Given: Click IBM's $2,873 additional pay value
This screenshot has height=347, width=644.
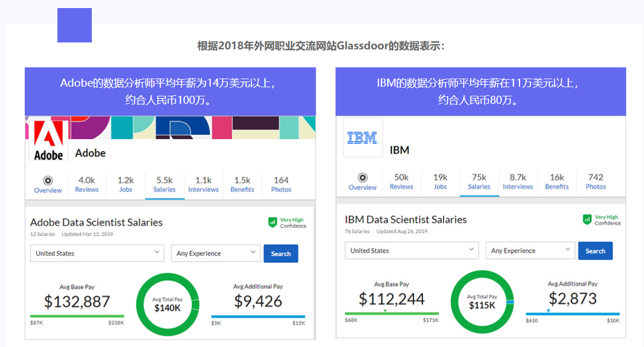Looking at the screenshot, I should (573, 299).
